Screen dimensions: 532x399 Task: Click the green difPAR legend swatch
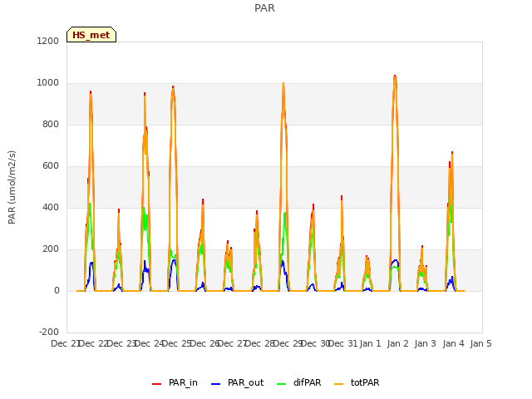[x=282, y=384]
